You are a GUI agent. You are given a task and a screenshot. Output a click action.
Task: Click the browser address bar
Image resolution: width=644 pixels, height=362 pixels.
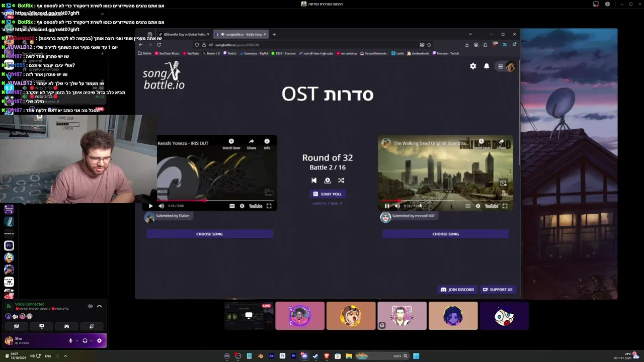(x=312, y=45)
